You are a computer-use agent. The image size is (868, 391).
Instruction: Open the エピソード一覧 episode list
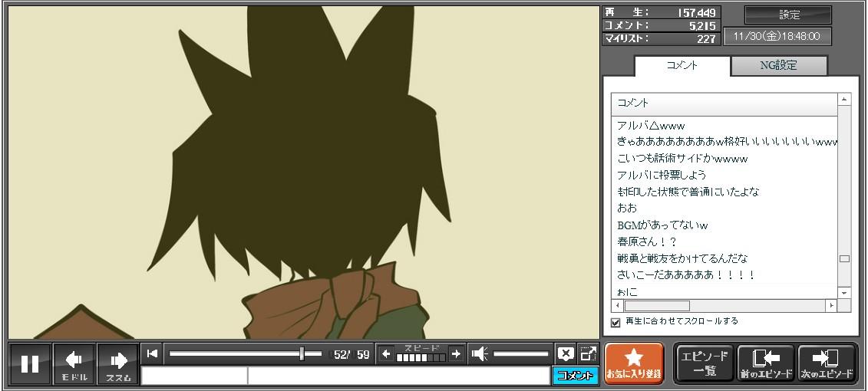704,363
